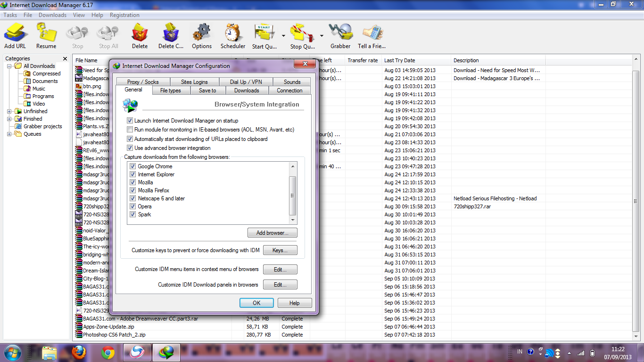
Task: Toggle Launch Internet Download Manager on startup
Action: click(130, 121)
